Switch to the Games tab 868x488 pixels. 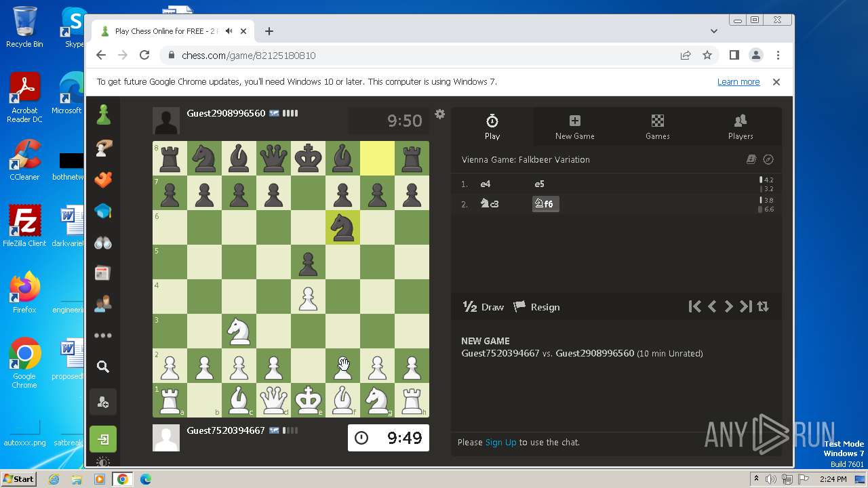658,127
